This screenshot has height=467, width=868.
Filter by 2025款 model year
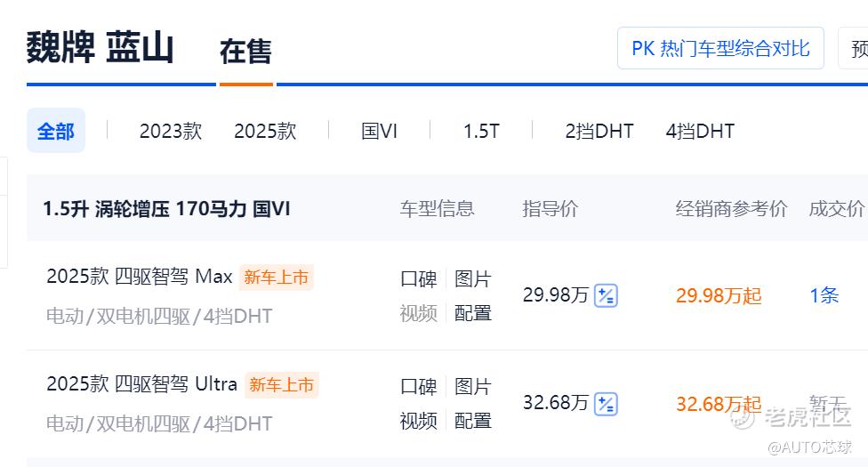[265, 132]
